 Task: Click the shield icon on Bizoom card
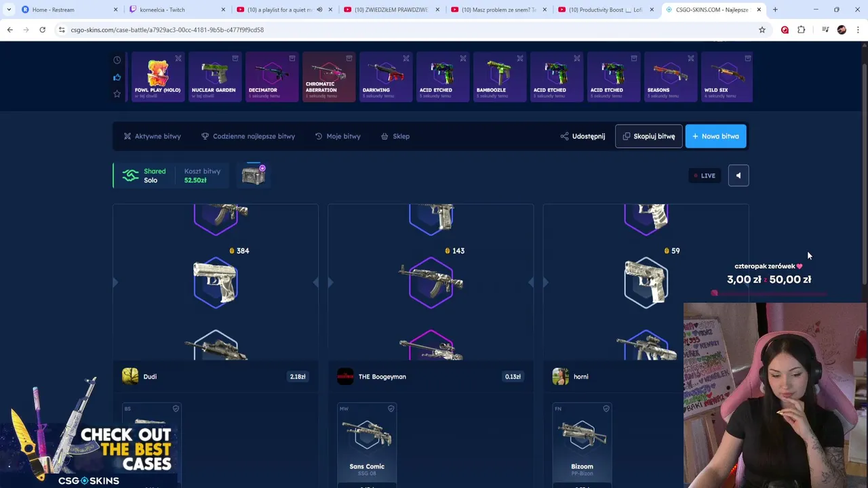(606, 409)
